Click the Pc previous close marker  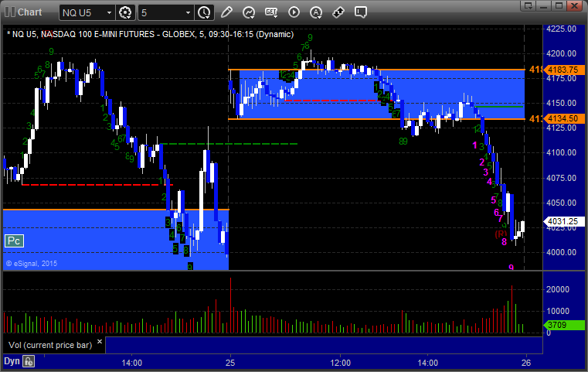point(14,241)
